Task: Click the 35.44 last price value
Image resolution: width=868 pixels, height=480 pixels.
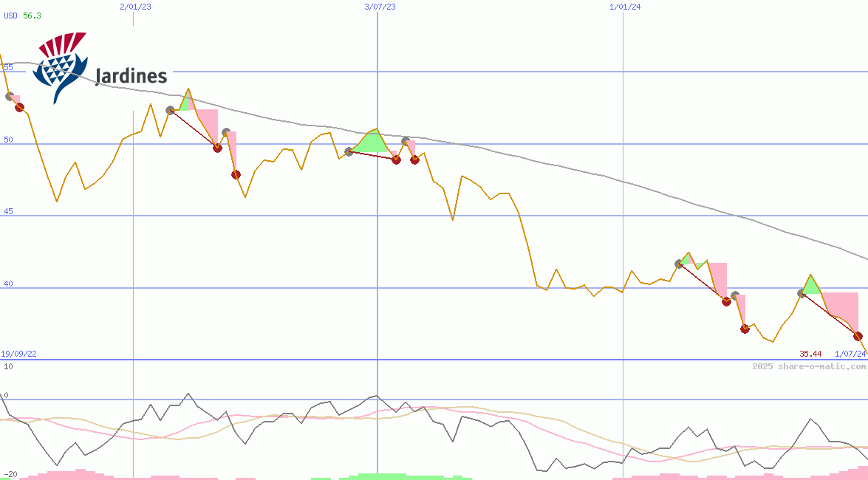Action: pyautogui.click(x=810, y=354)
